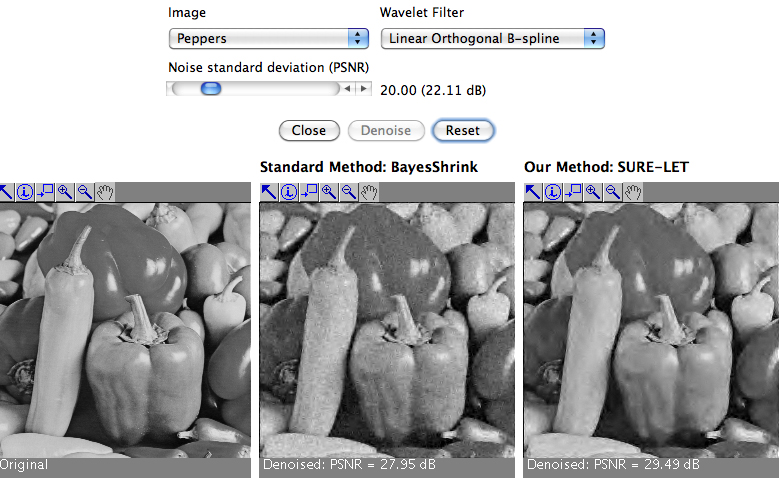Viewport: 780px width, 478px height.
Task: Open the Wavelet Filter dropdown
Action: pos(493,39)
